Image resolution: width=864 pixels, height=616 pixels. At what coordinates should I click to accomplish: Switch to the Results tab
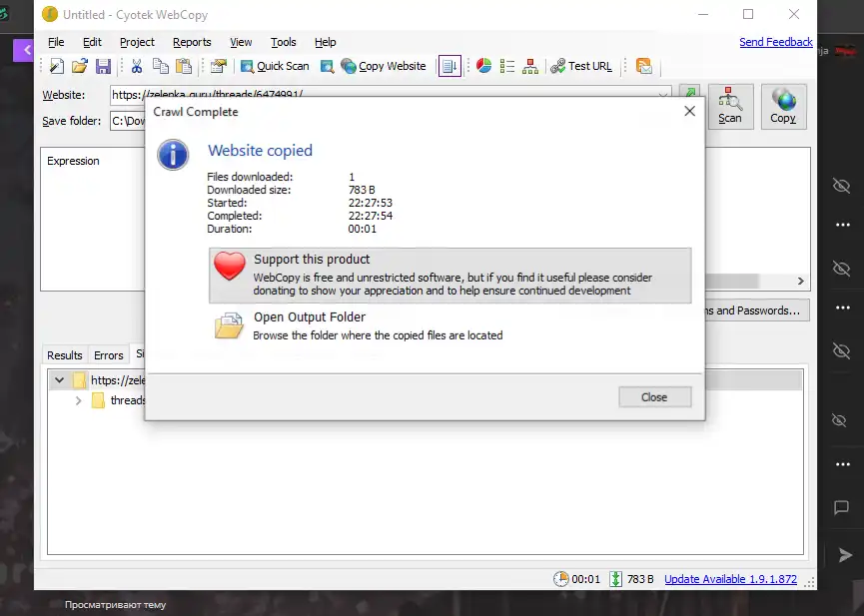65,355
